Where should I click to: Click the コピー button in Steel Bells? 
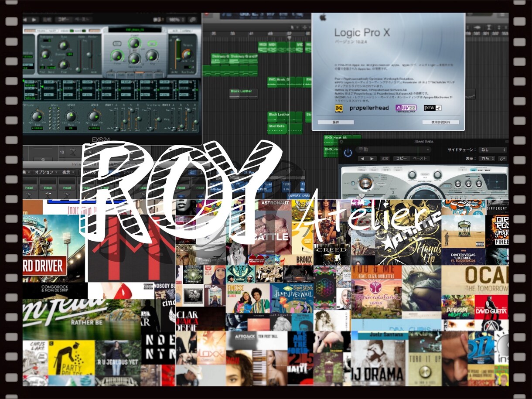[x=401, y=159]
